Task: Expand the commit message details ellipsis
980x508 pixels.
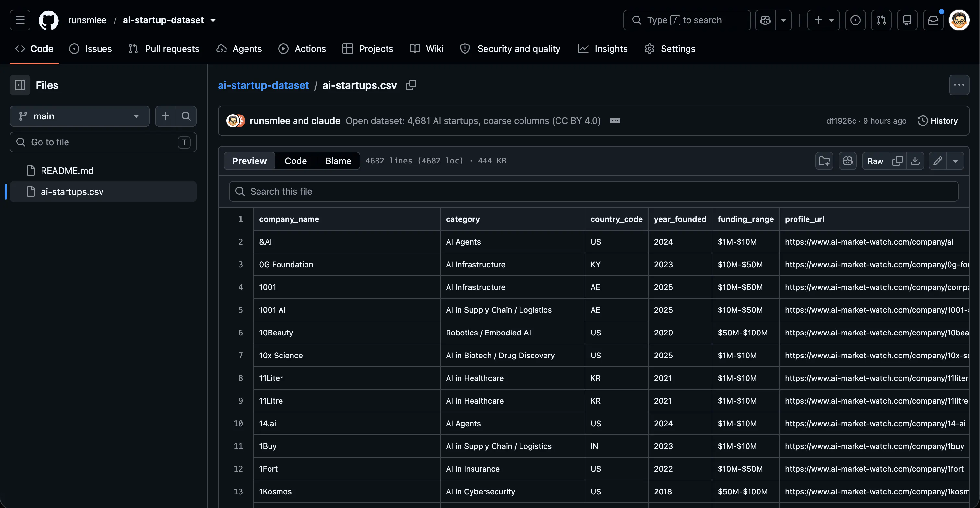Action: coord(615,121)
